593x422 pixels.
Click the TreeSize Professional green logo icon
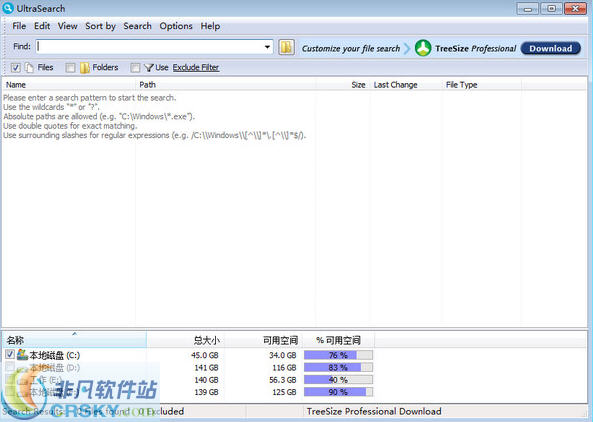(423, 48)
